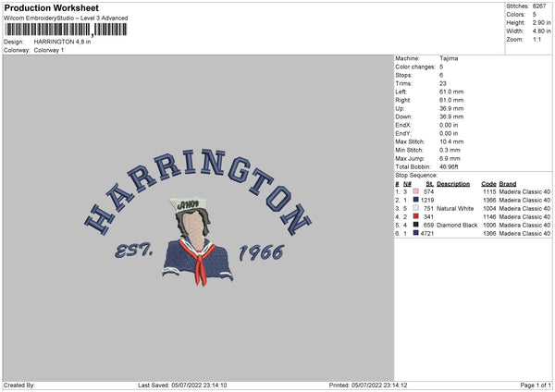Click the Min Stitch value '0.3 mm'
The height and width of the screenshot is (392, 555).
pyautogui.click(x=450, y=150)
